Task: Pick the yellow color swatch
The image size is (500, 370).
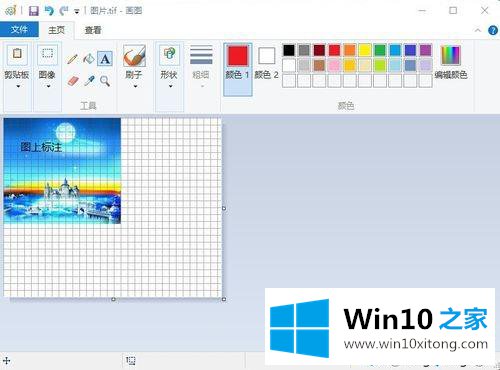Action: [x=365, y=50]
